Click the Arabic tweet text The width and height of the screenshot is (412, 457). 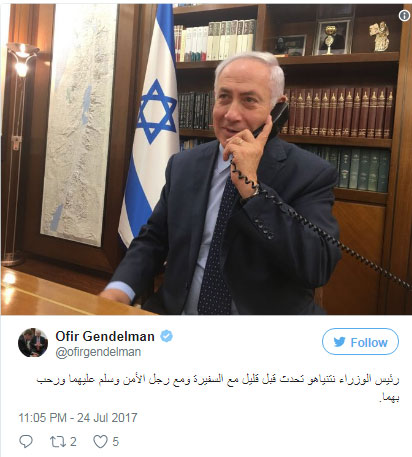[x=218, y=388]
